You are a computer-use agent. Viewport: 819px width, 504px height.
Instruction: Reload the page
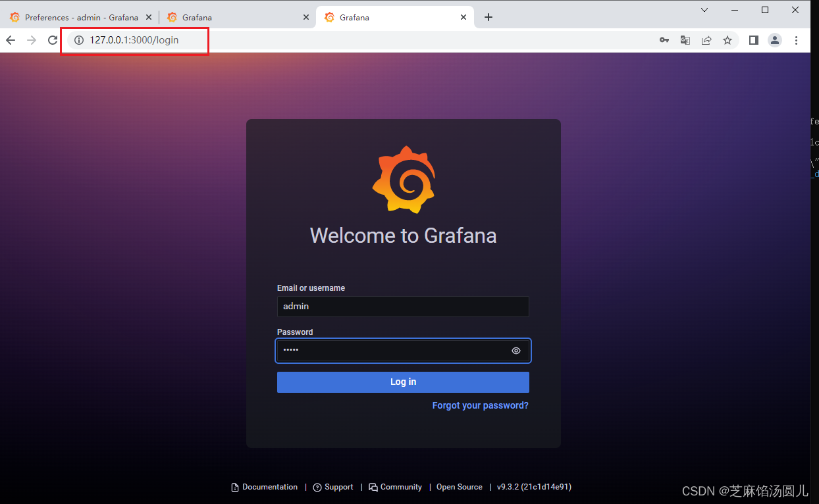click(x=53, y=40)
